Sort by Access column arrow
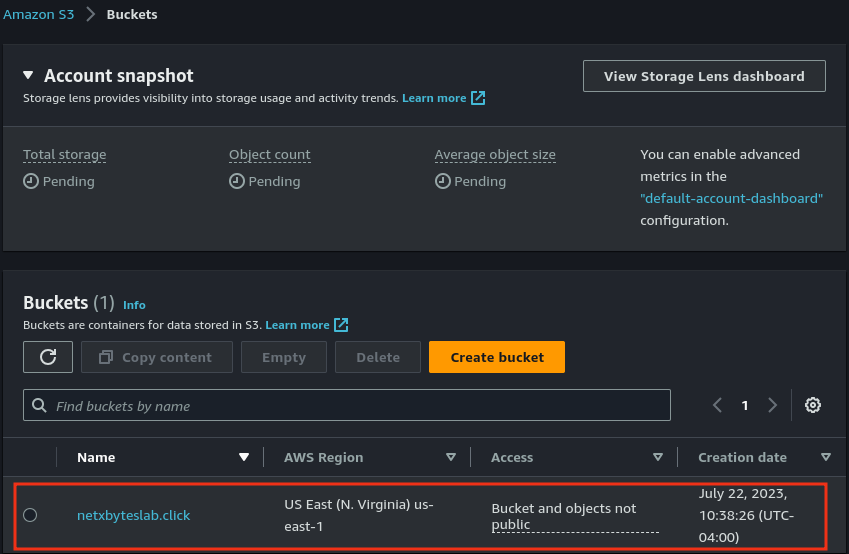Image resolution: width=849 pixels, height=554 pixels. tap(658, 457)
